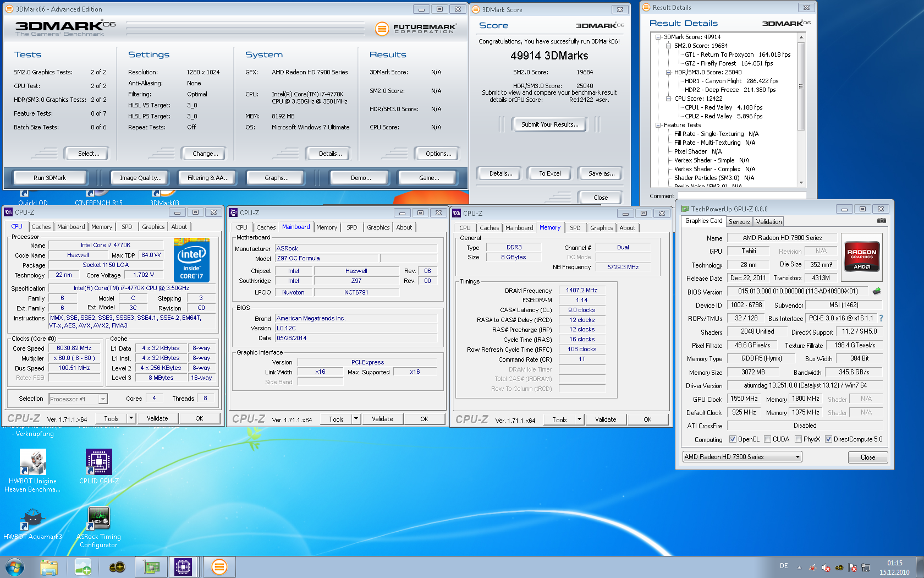Open the Tools dropdown arrow in Memory CPU-Z window

point(579,419)
